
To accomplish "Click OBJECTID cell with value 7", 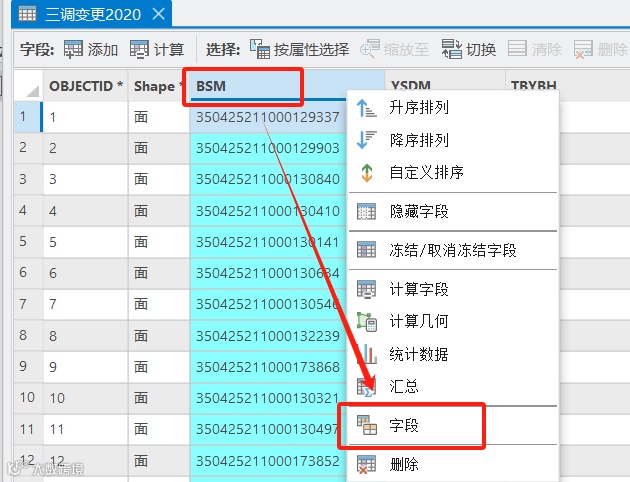I will [85, 304].
